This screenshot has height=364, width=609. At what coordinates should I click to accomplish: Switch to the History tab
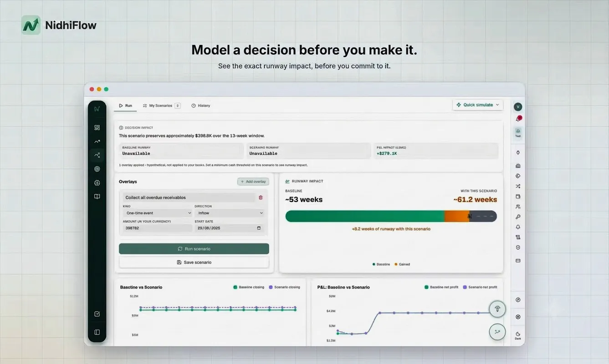click(201, 106)
